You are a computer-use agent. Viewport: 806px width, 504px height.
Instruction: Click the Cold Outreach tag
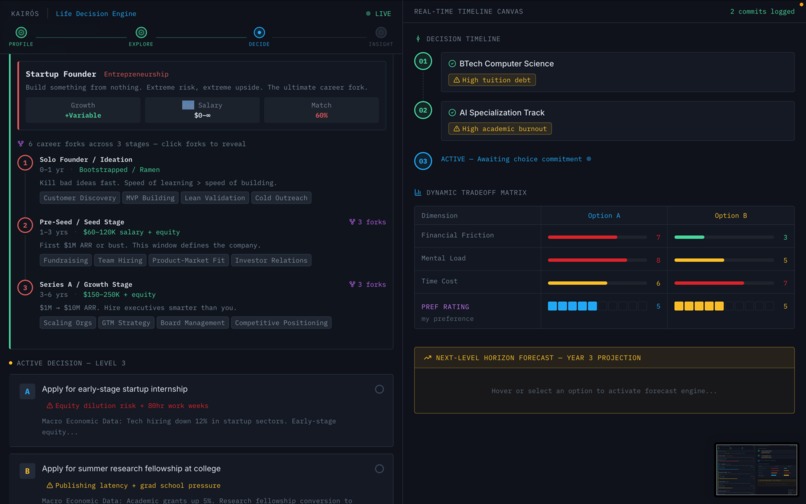coord(281,198)
